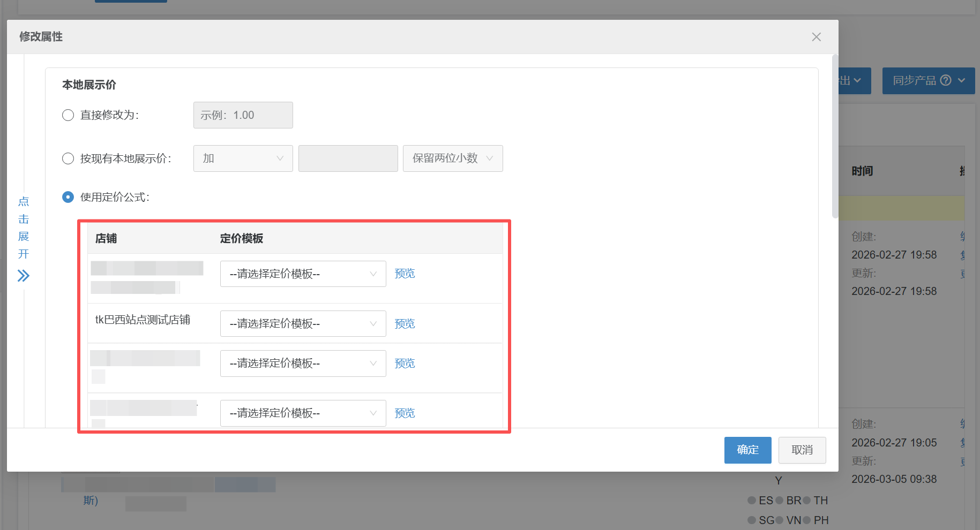Click the 2026-02-27 19:05 creation time
980x530 pixels.
(x=894, y=443)
